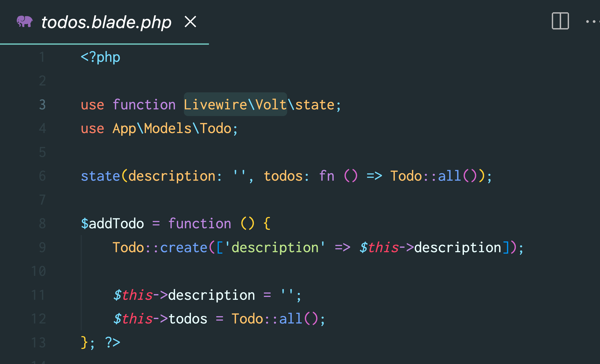Click line number 3 in the gutter

[x=42, y=105]
